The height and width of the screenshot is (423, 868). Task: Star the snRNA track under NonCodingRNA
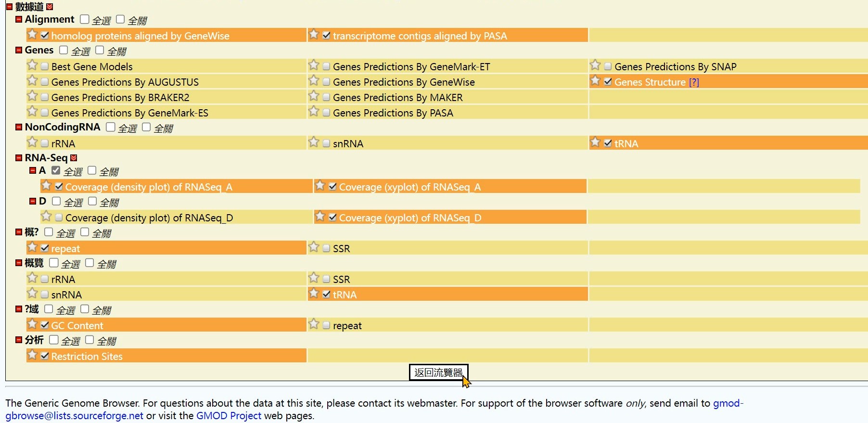(314, 142)
